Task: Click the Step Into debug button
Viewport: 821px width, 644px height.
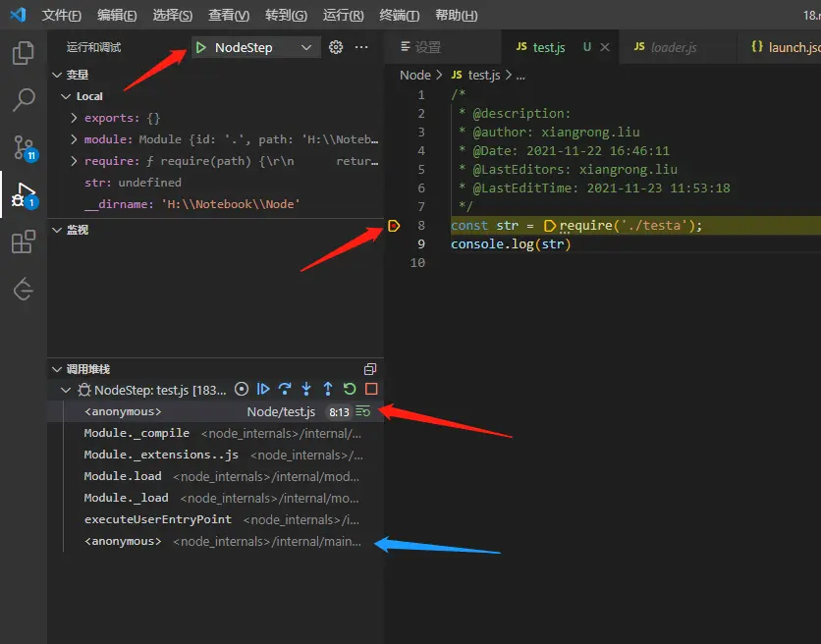Action: [x=306, y=390]
